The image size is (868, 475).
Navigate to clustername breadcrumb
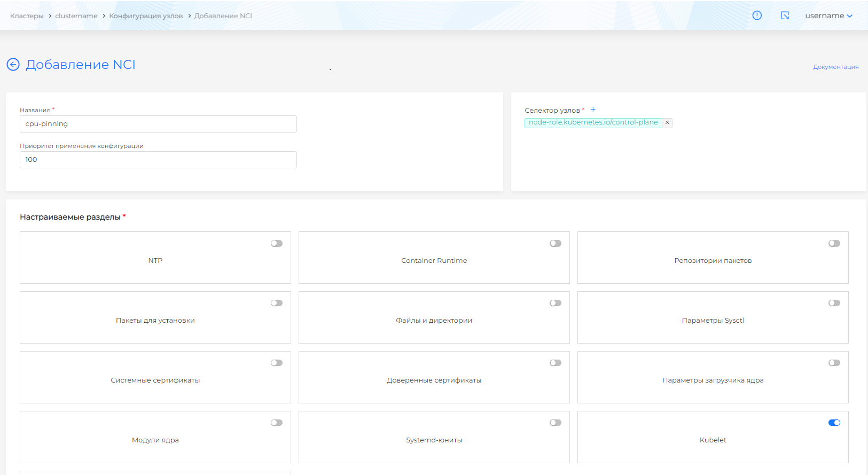[x=76, y=16]
